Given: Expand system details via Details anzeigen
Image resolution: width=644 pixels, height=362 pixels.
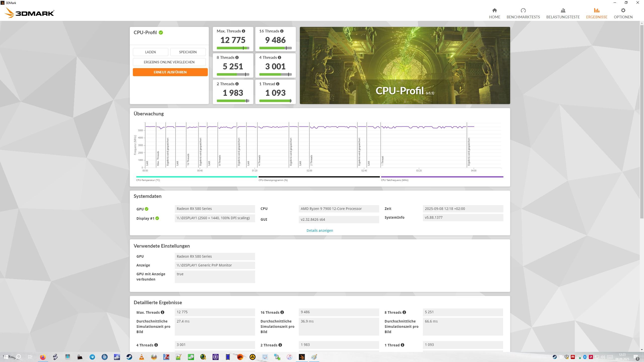Looking at the screenshot, I should point(319,231).
